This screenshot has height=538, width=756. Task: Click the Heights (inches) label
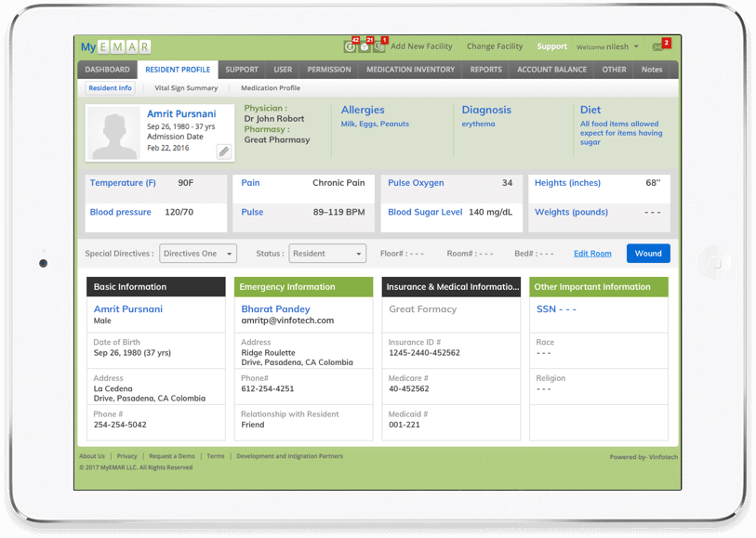pos(567,182)
